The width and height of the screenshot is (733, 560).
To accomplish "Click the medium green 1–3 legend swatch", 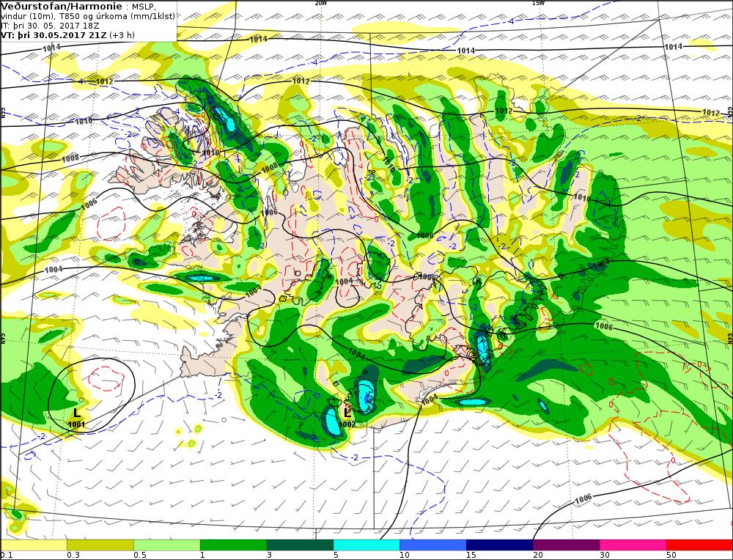I will (233, 545).
